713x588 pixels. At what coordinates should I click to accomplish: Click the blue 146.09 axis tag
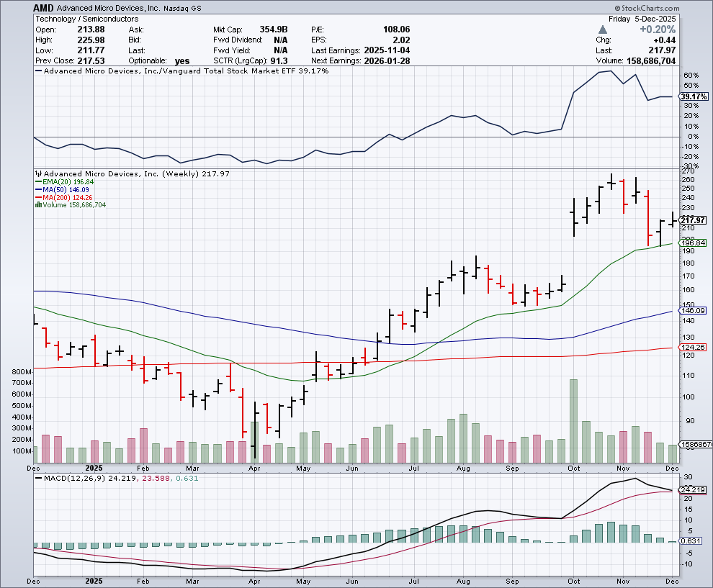692,311
